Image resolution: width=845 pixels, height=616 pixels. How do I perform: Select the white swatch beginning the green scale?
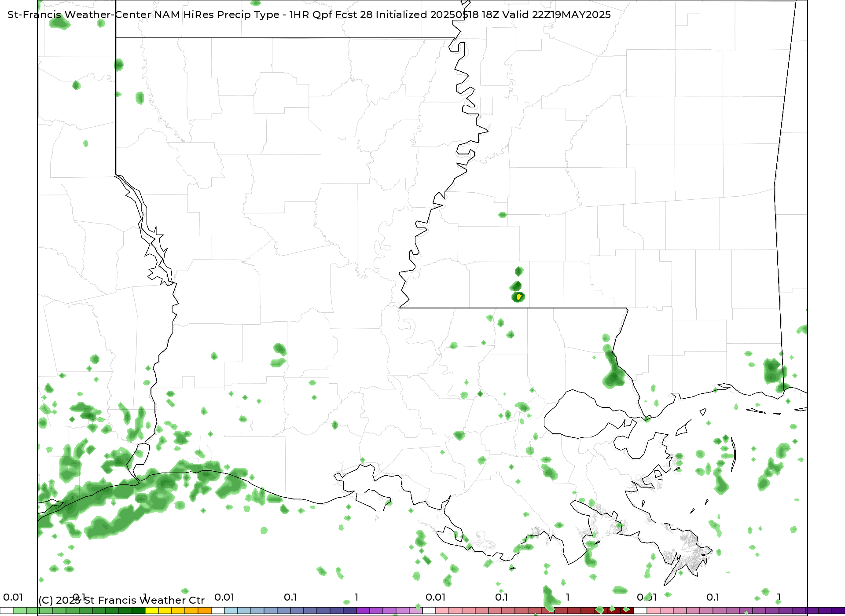click(7, 611)
